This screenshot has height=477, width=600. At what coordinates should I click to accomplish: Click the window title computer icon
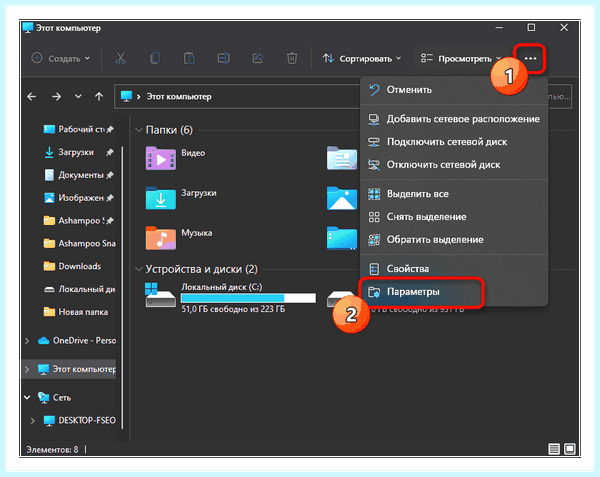(28, 28)
